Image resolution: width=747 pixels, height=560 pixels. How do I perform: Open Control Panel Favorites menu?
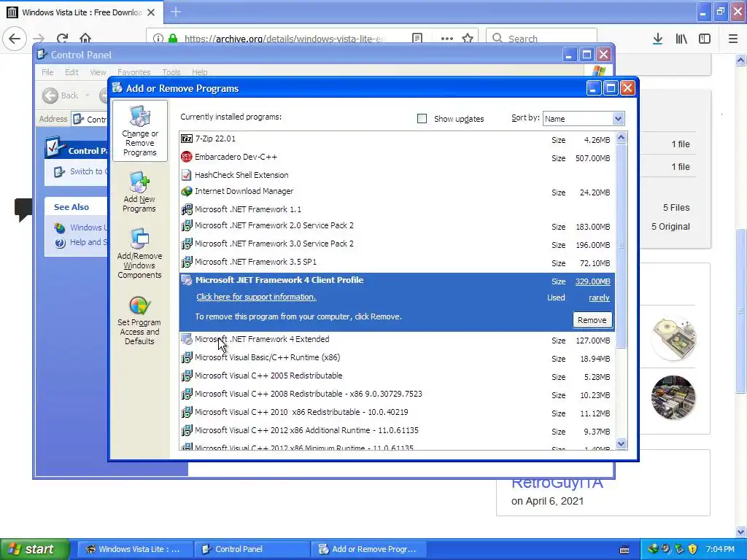(134, 72)
